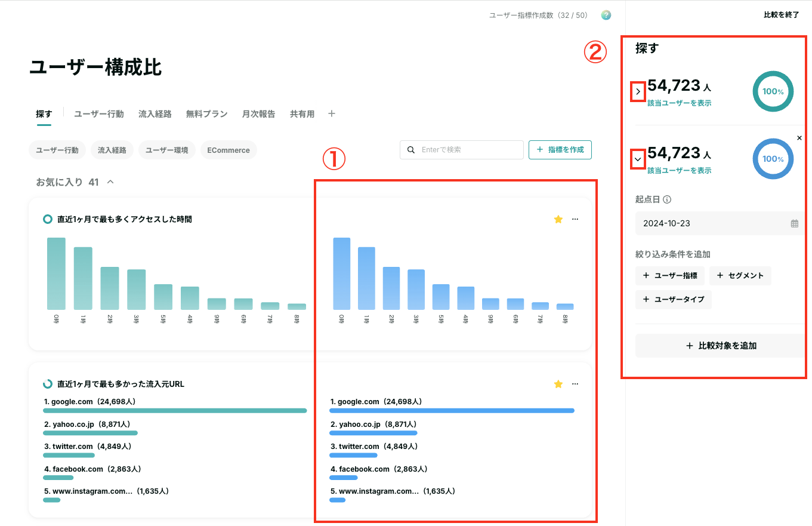Image resolution: width=812 pixels, height=526 pixels.
Task: Collapse the お気に入り 41 section
Action: click(110, 182)
